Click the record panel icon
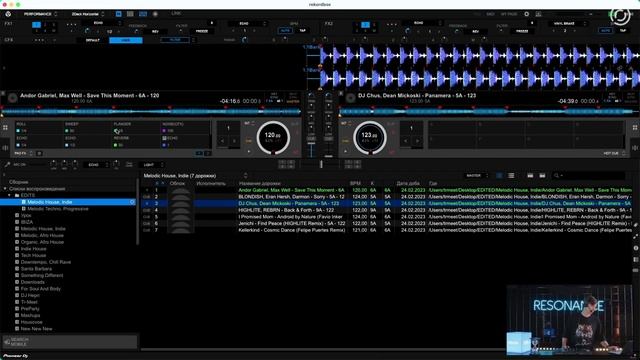This screenshot has height=360, width=640. [x=155, y=14]
